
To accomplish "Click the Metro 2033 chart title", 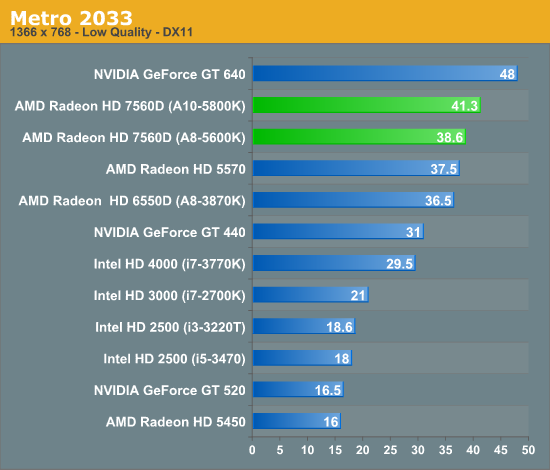I will coord(71,18).
